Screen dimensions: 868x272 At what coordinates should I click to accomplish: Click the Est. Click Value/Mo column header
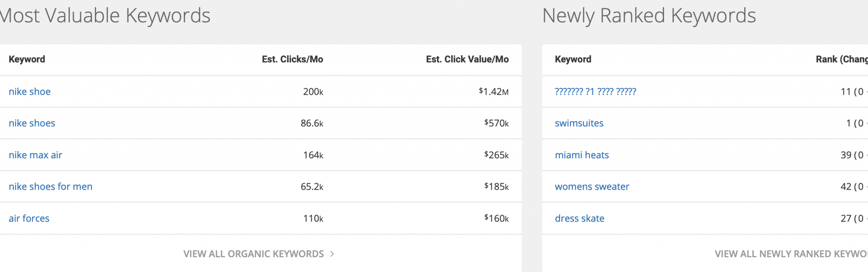tap(467, 59)
